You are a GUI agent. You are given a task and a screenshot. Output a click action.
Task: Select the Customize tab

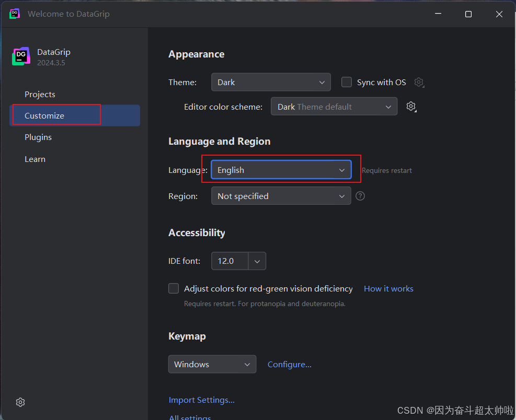tap(75, 116)
